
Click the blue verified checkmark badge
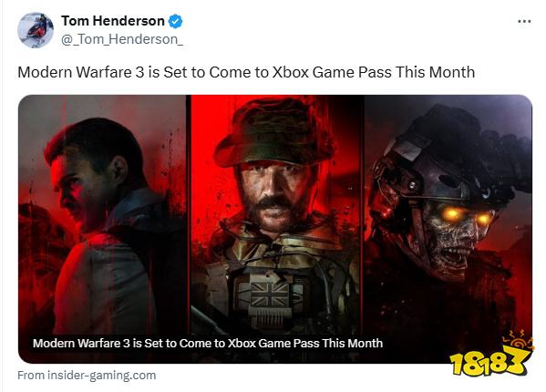(x=175, y=21)
